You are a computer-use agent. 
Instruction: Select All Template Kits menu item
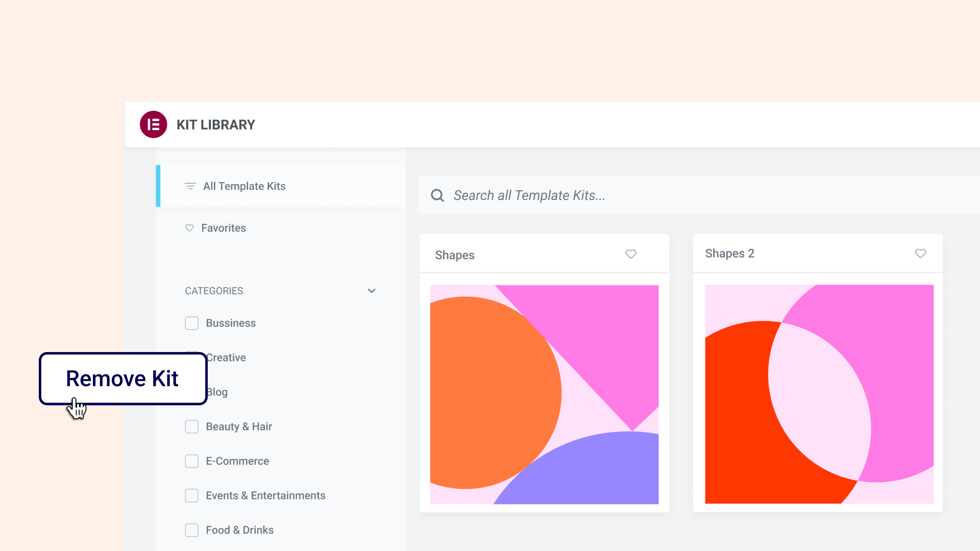pyautogui.click(x=244, y=186)
